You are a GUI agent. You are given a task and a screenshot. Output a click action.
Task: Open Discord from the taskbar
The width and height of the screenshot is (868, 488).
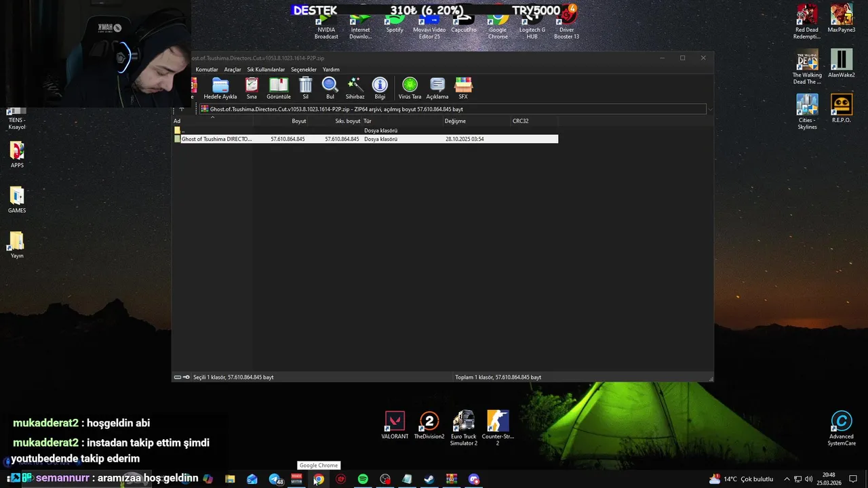474,479
